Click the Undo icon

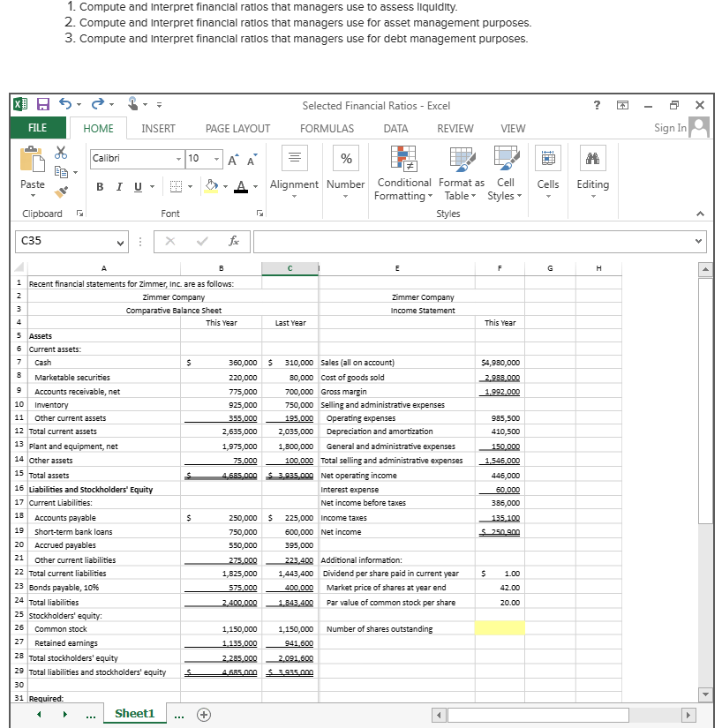pyautogui.click(x=64, y=105)
